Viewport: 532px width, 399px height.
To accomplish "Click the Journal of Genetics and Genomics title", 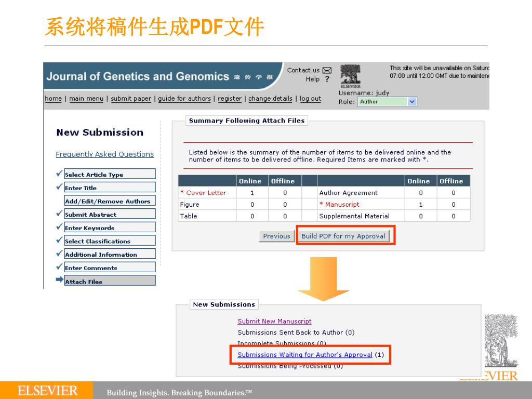I will point(138,76).
